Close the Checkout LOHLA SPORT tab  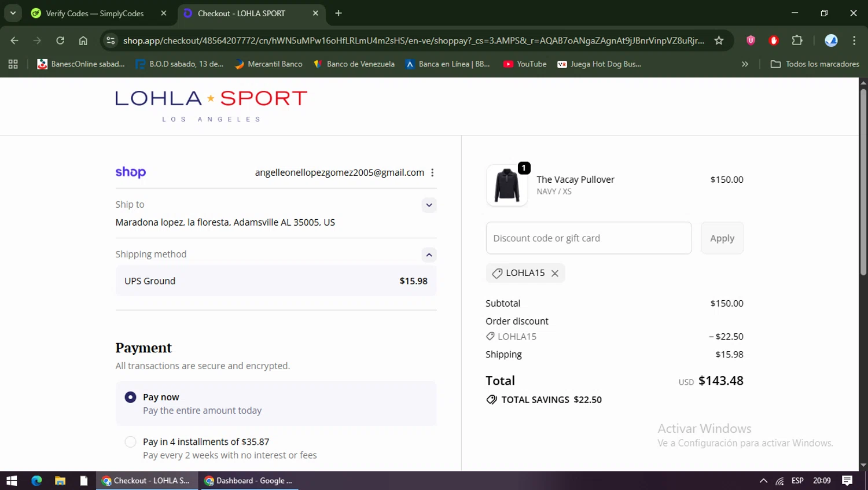pyautogui.click(x=315, y=13)
